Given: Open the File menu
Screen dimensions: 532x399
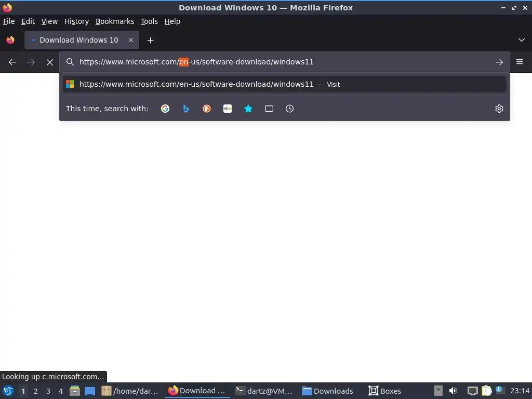Looking at the screenshot, I should (9, 21).
